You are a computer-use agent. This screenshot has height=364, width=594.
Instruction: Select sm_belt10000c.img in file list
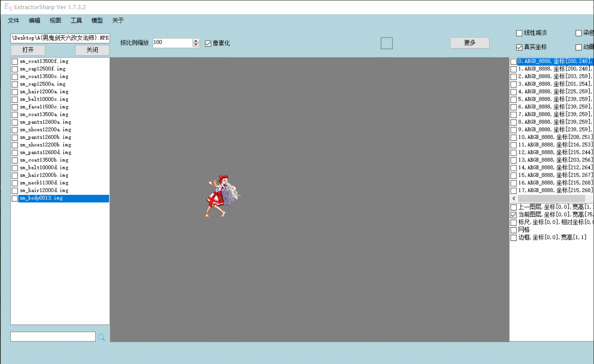44,99
